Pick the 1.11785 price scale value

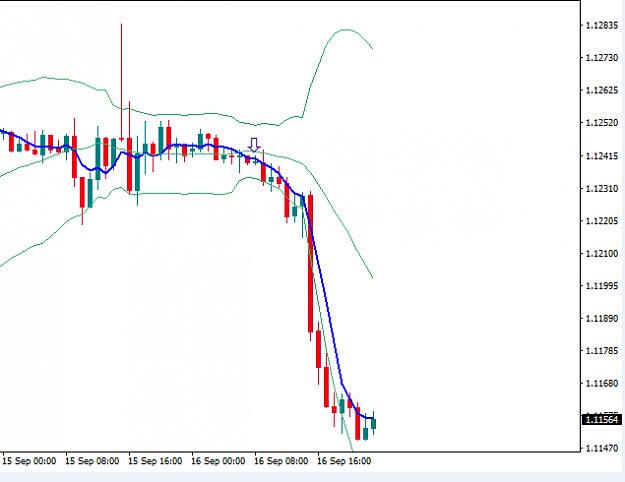click(601, 351)
